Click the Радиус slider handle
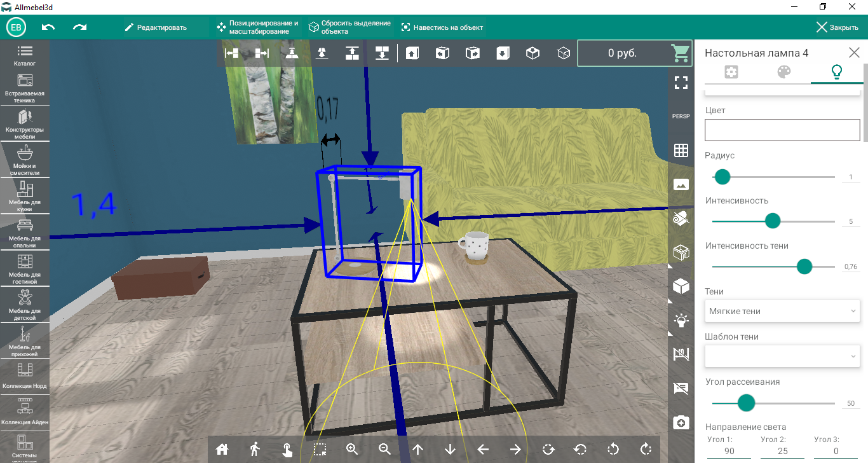The height and width of the screenshot is (463, 868). [722, 177]
